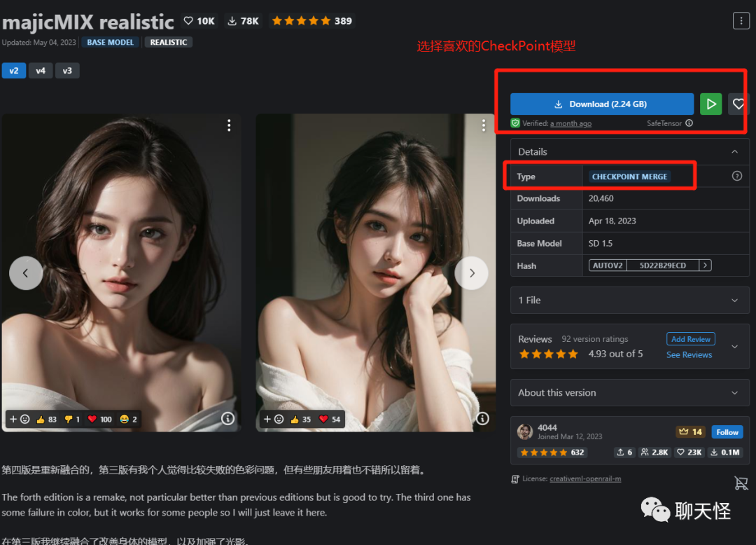Open the Type help question-mark icon

pyautogui.click(x=736, y=176)
